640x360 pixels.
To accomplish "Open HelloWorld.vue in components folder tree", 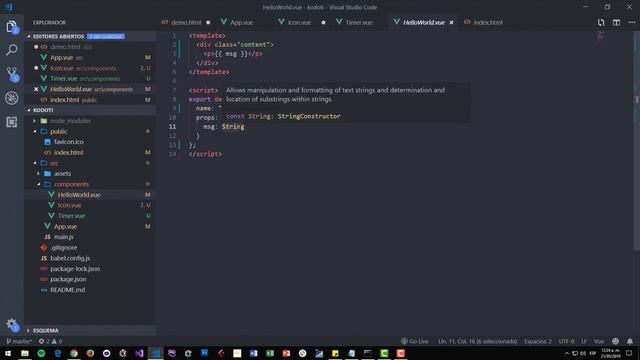I will [x=79, y=195].
